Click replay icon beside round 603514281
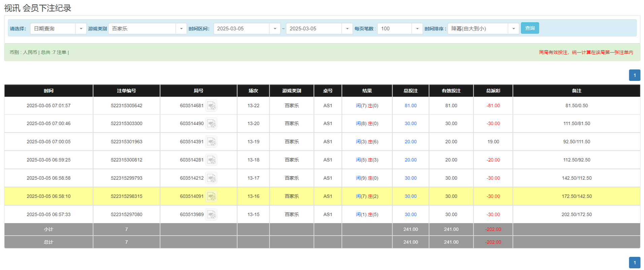The image size is (644, 270). (x=211, y=160)
